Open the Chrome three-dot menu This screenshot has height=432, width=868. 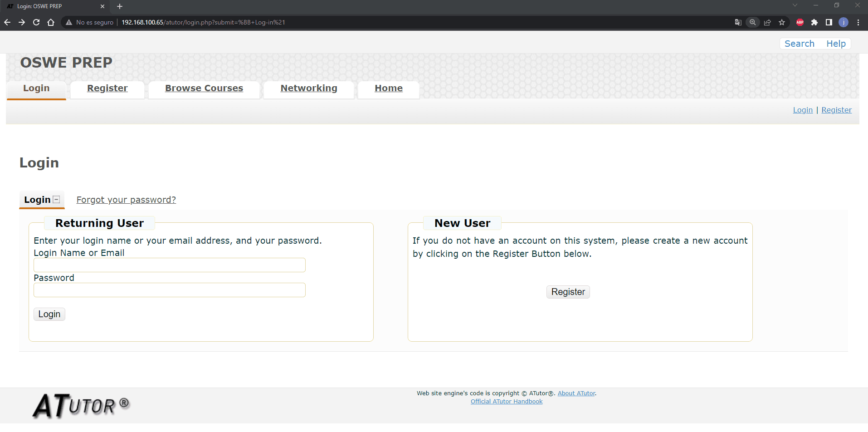point(858,22)
